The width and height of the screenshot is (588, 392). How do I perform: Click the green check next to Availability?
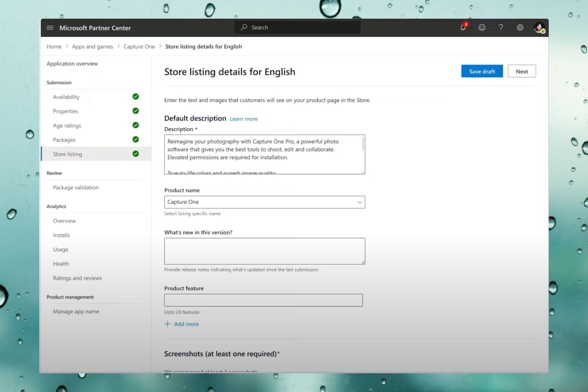136,96
